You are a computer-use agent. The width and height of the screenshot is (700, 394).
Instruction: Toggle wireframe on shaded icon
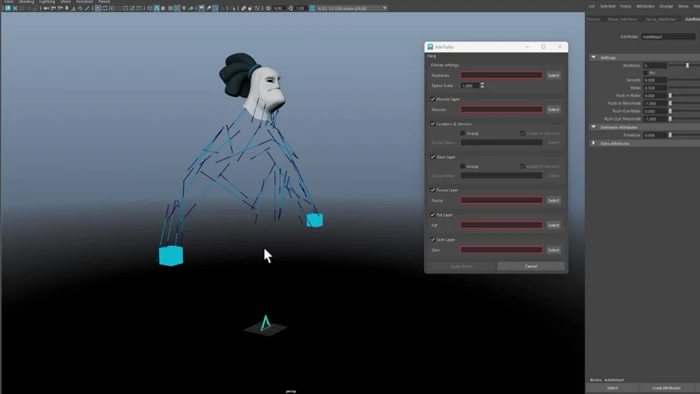[171, 8]
